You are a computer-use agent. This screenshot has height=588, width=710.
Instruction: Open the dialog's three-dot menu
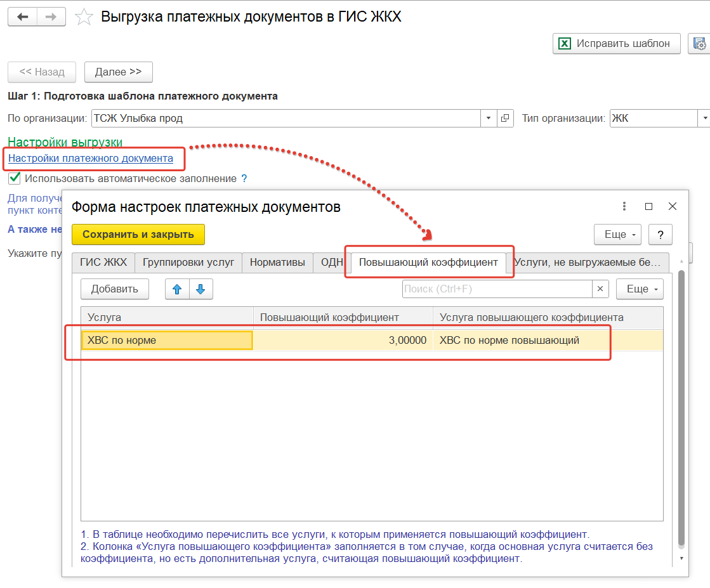[624, 207]
